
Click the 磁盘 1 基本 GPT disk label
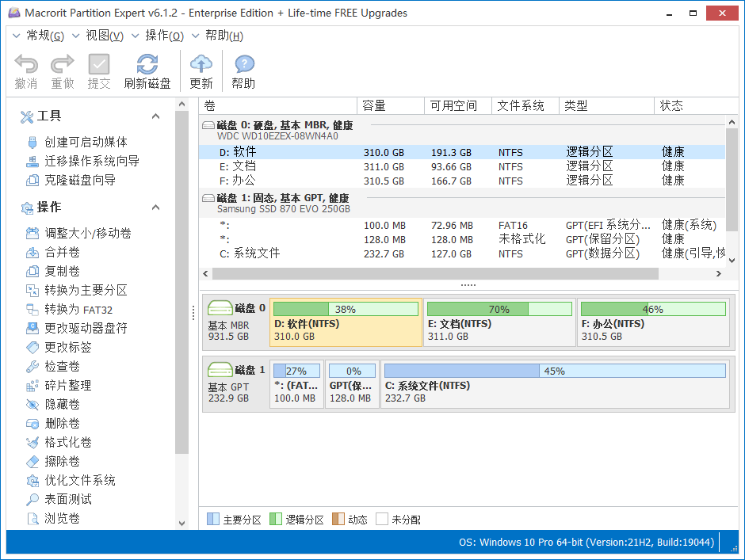click(x=236, y=384)
